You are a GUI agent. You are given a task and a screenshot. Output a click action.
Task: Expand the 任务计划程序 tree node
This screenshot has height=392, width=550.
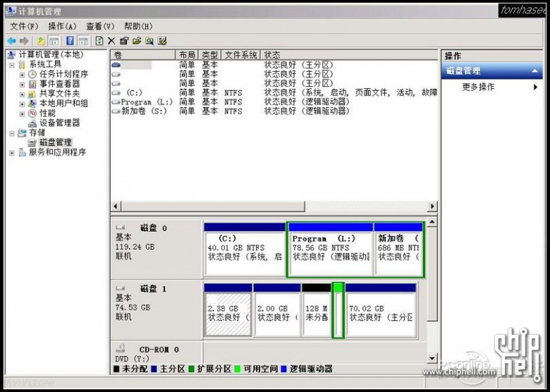click(22, 75)
